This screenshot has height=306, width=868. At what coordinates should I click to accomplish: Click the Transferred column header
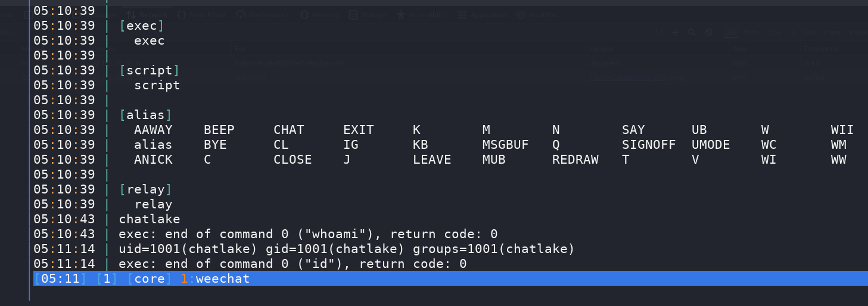(x=820, y=49)
